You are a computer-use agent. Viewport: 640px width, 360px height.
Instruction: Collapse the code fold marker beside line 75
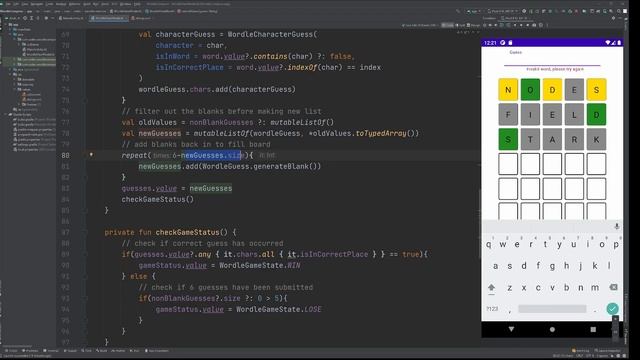pos(86,100)
